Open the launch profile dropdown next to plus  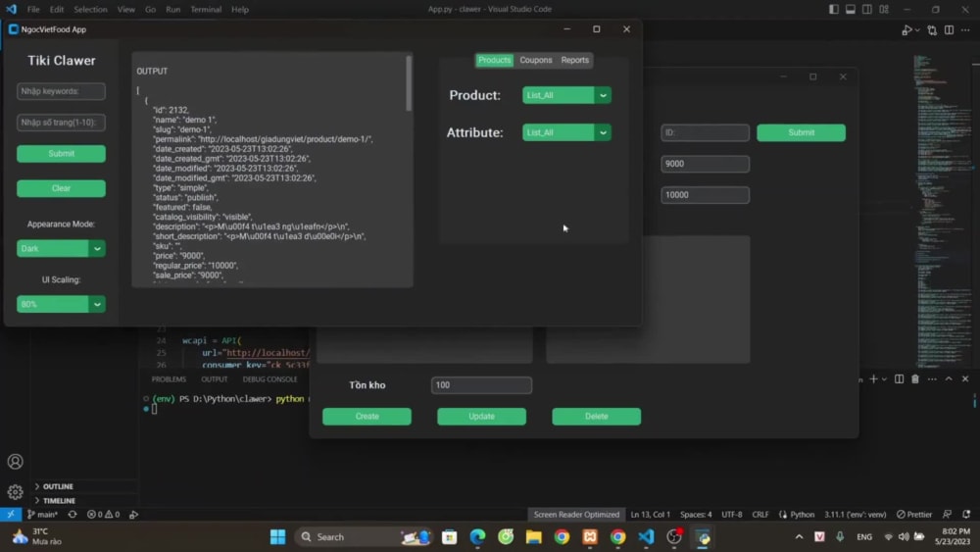click(884, 378)
